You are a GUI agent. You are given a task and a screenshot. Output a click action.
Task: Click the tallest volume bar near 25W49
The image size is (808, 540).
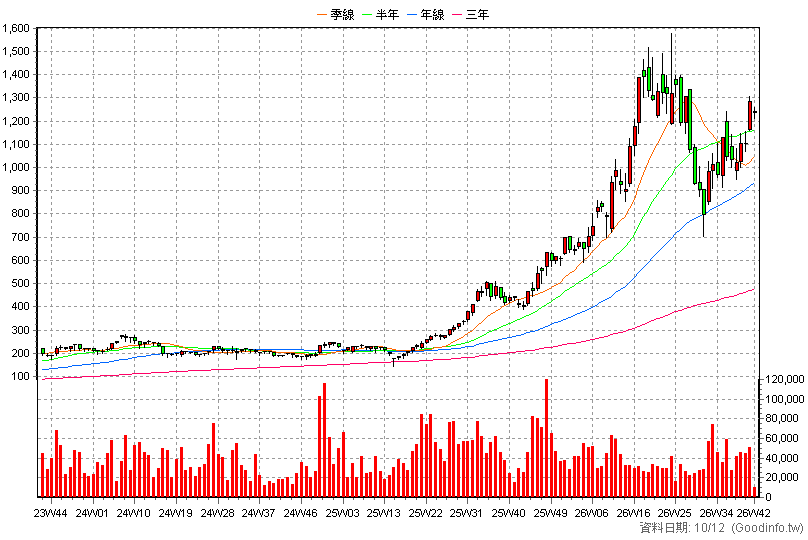point(546,438)
